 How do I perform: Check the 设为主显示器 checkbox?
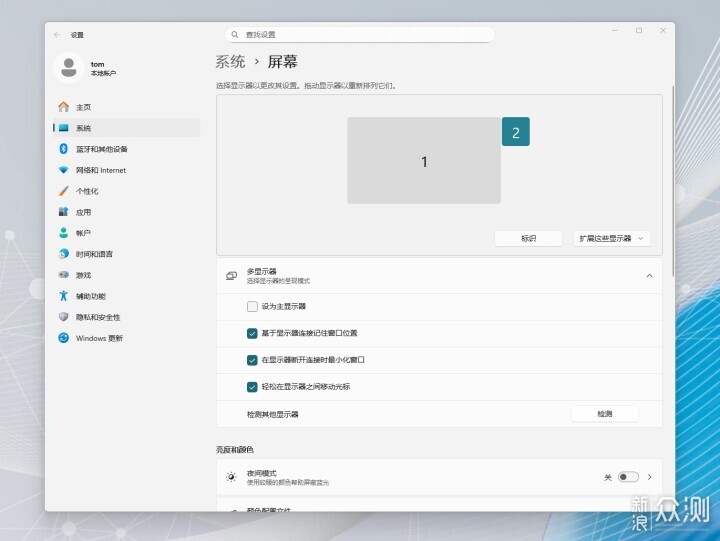[x=252, y=306]
